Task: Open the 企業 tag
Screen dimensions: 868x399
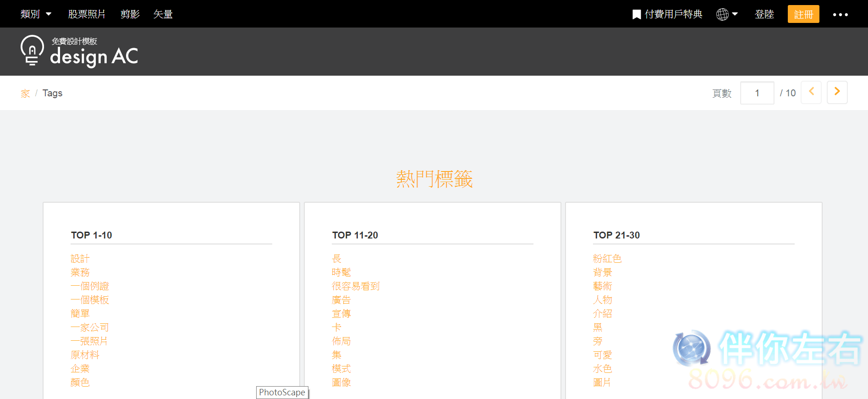Action: point(80,369)
